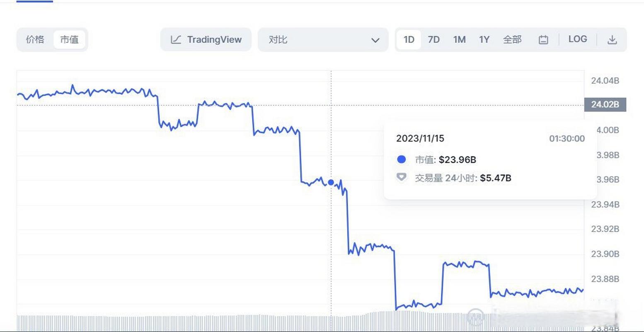The height and width of the screenshot is (332, 644).
Task: Select the 全部 time range option
Action: pyautogui.click(x=512, y=39)
